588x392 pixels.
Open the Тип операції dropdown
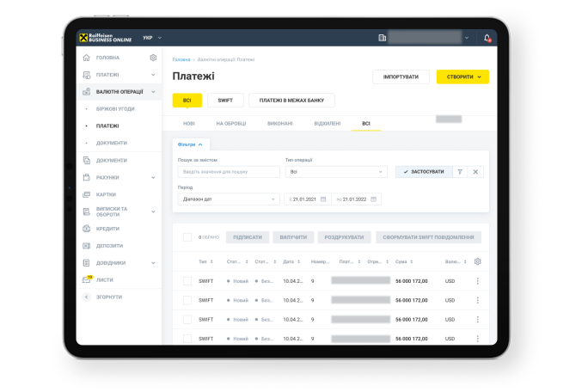pos(336,172)
